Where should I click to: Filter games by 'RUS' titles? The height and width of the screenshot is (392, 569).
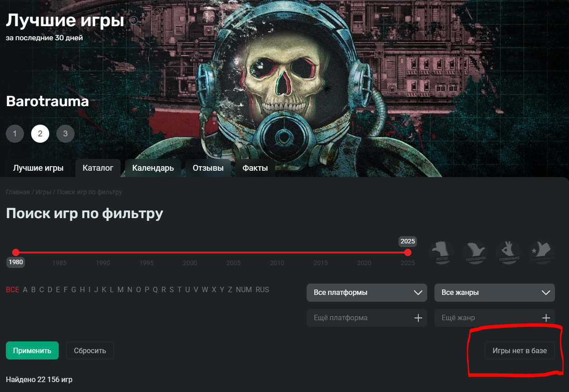pyautogui.click(x=262, y=290)
